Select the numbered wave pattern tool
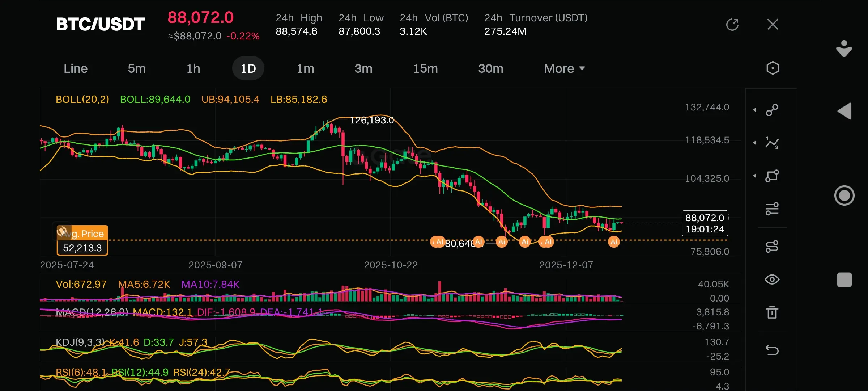This screenshot has width=868, height=391. pos(772,143)
